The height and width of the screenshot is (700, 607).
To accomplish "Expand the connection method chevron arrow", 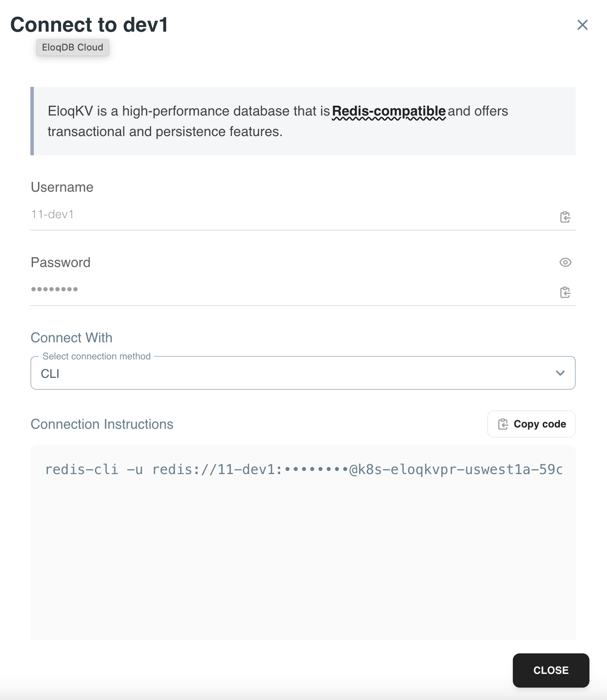I will click(x=560, y=373).
